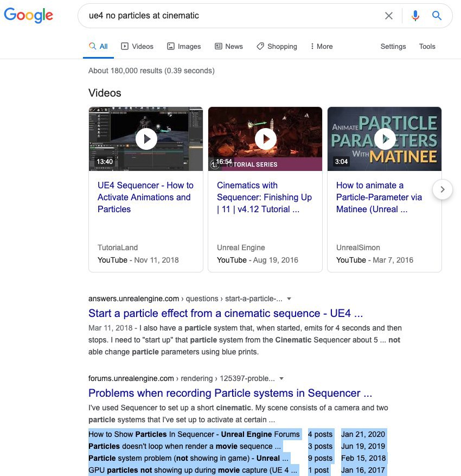Viewport: 461px width, 476px height.
Task: Expand the forums.unrealengine.com result options arrow
Action: [x=281, y=378]
